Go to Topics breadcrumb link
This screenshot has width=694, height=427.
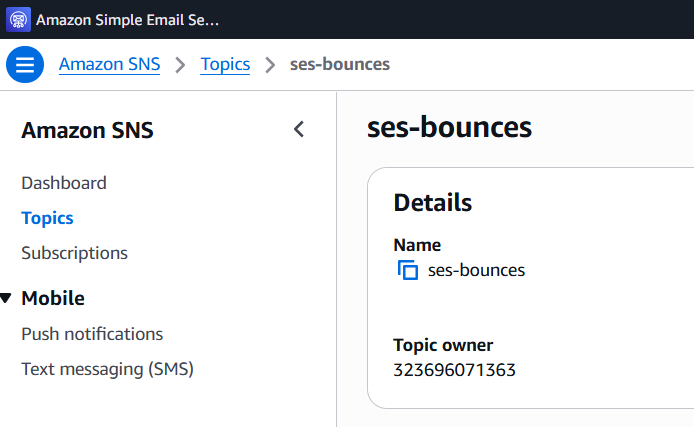pos(225,65)
